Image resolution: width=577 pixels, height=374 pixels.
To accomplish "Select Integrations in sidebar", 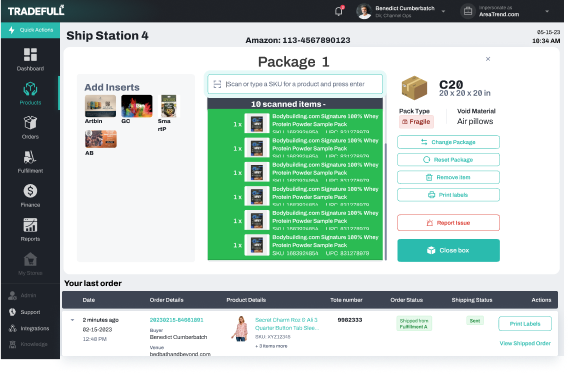I will click(x=29, y=328).
